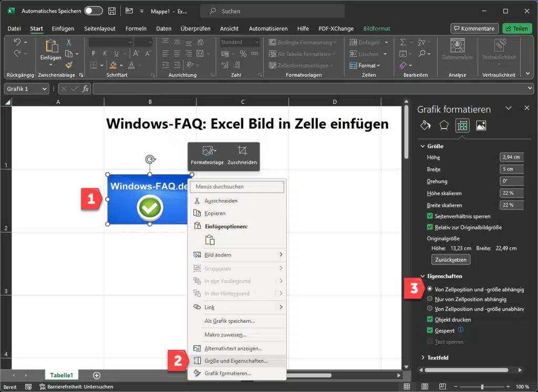Click the Suchen search box
Image resolution: width=538 pixels, height=392 pixels.
[273, 11]
